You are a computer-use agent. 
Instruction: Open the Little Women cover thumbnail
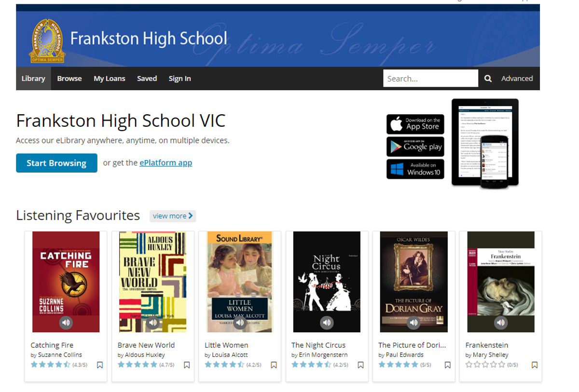tap(240, 282)
